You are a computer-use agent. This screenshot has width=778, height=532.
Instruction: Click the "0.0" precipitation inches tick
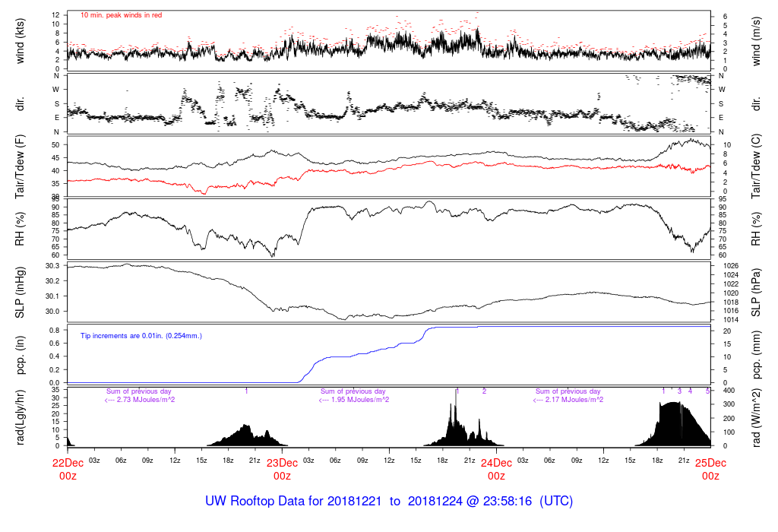point(55,383)
